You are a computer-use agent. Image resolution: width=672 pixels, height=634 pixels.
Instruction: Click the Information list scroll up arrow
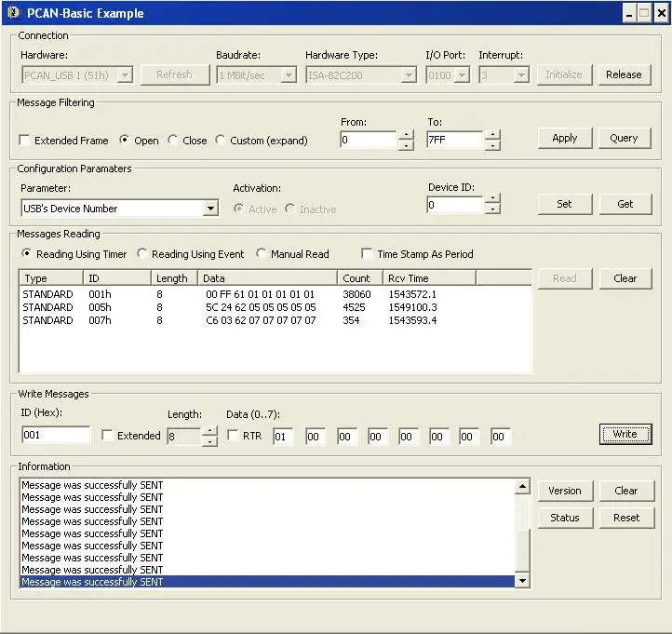[x=522, y=486]
